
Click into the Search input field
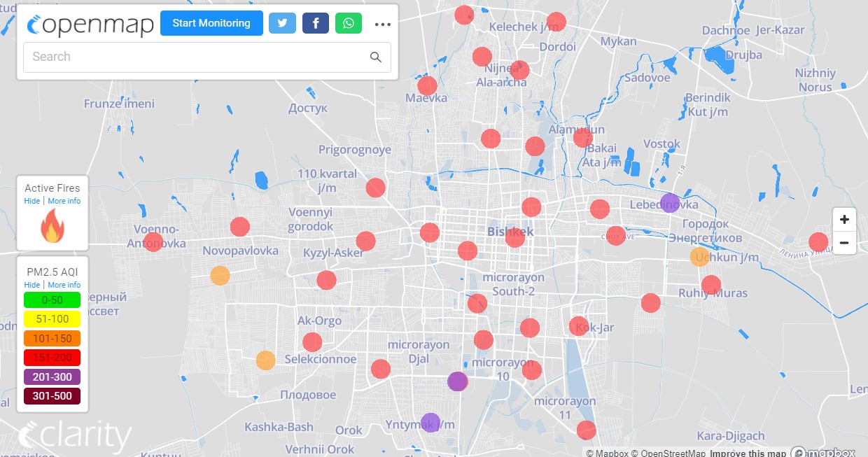[x=196, y=57]
